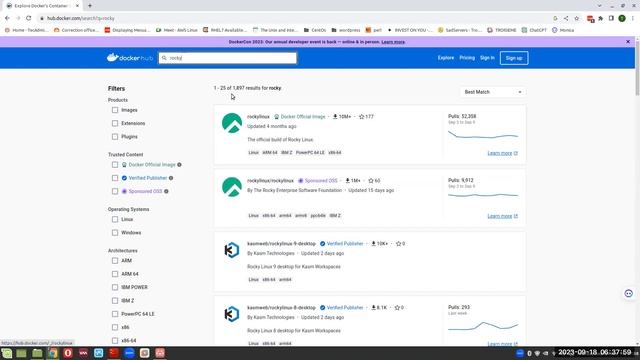Open the chat assistant bubble icon
This screenshot has width=640, height=360.
click(629, 293)
